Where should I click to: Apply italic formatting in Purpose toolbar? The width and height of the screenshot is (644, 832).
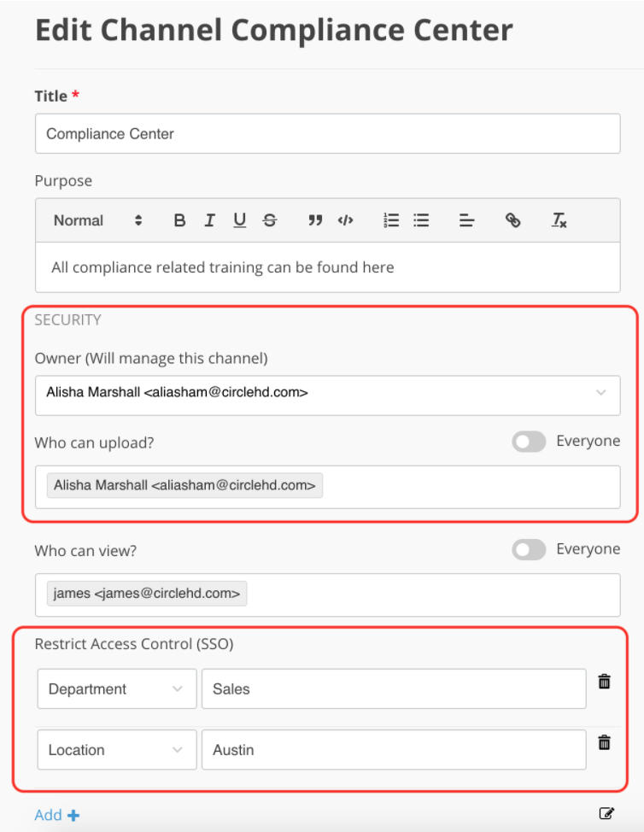(209, 220)
